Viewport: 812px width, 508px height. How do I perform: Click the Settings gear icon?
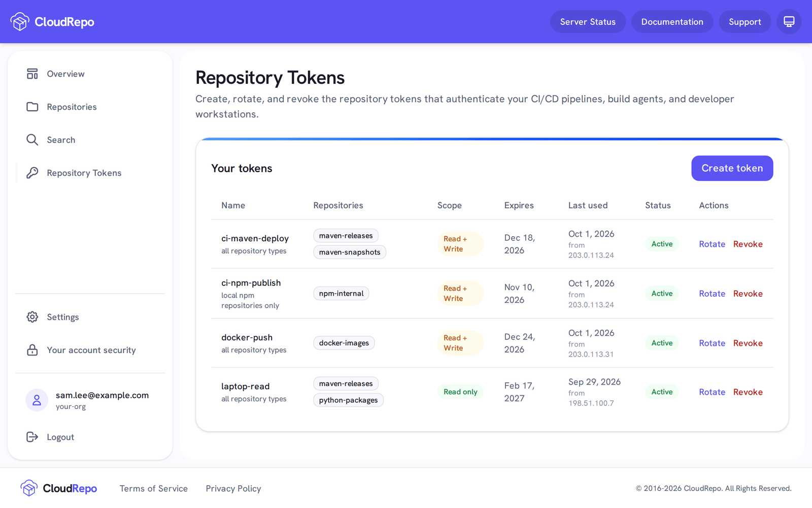(32, 317)
